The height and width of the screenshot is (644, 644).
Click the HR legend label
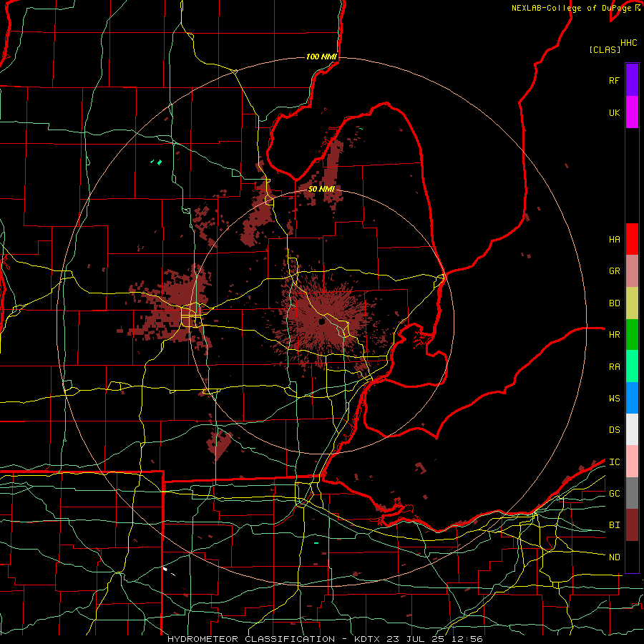click(614, 335)
